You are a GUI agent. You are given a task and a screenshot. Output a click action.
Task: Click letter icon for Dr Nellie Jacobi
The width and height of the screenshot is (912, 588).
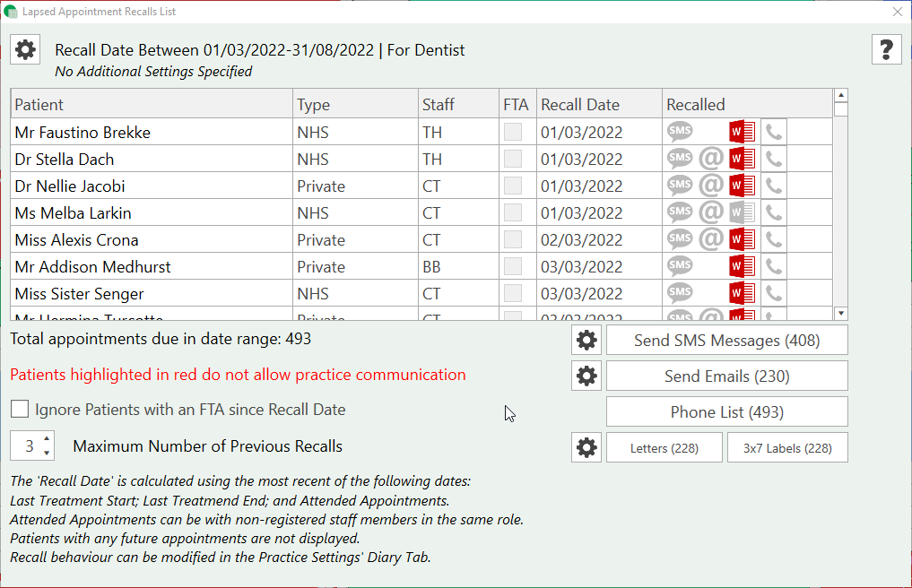[742, 186]
